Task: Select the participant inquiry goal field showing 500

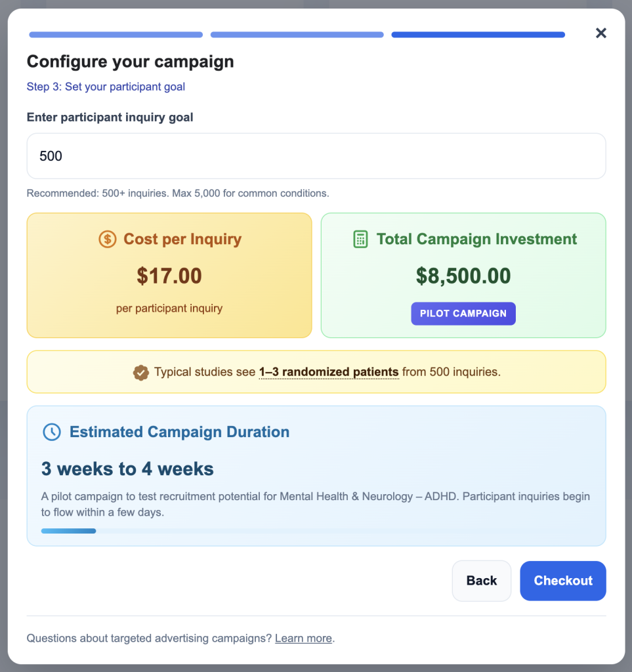Action: coord(316,156)
